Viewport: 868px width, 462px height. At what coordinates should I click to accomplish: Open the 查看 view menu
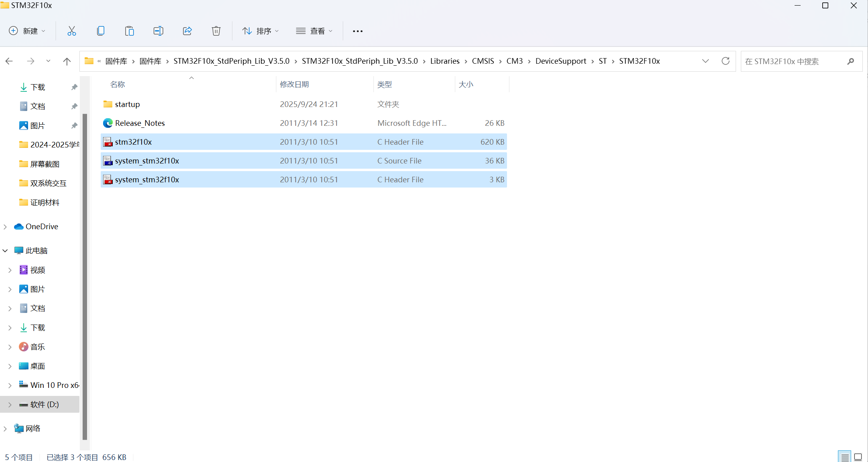(314, 31)
